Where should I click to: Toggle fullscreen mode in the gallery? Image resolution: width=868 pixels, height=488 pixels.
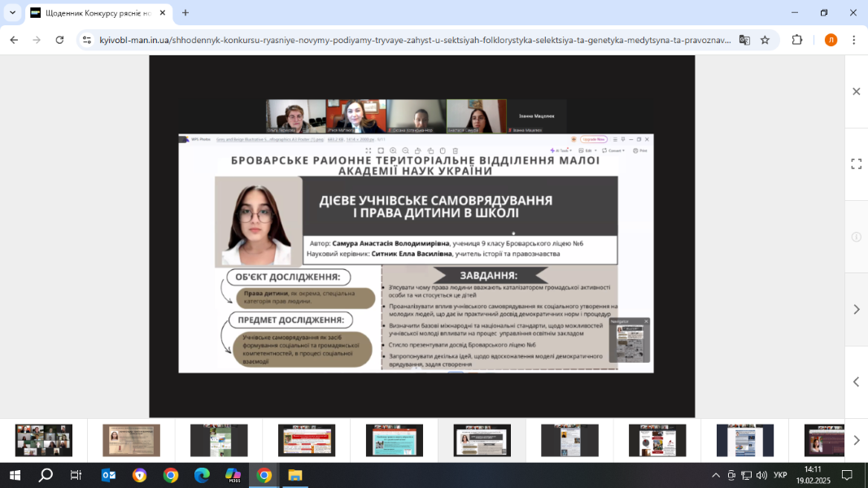856,164
